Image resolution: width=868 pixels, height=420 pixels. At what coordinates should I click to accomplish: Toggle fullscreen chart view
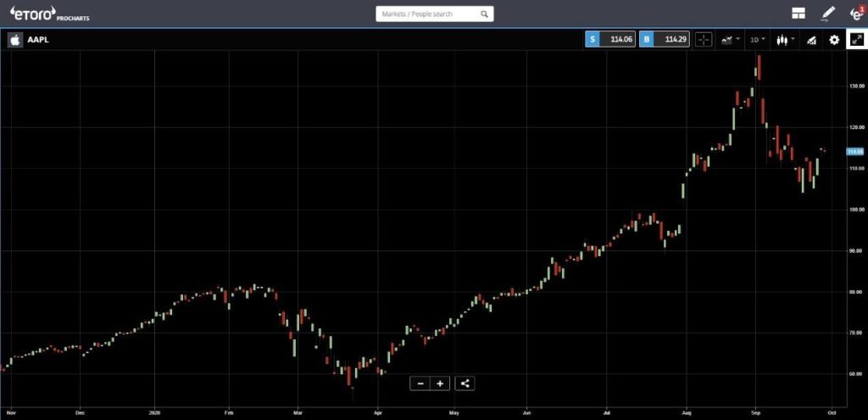(857, 39)
